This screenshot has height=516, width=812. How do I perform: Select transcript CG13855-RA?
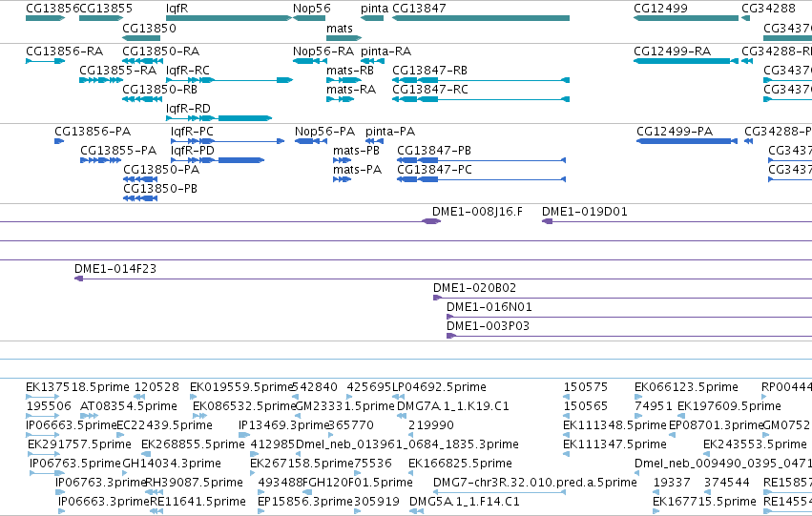101,80
